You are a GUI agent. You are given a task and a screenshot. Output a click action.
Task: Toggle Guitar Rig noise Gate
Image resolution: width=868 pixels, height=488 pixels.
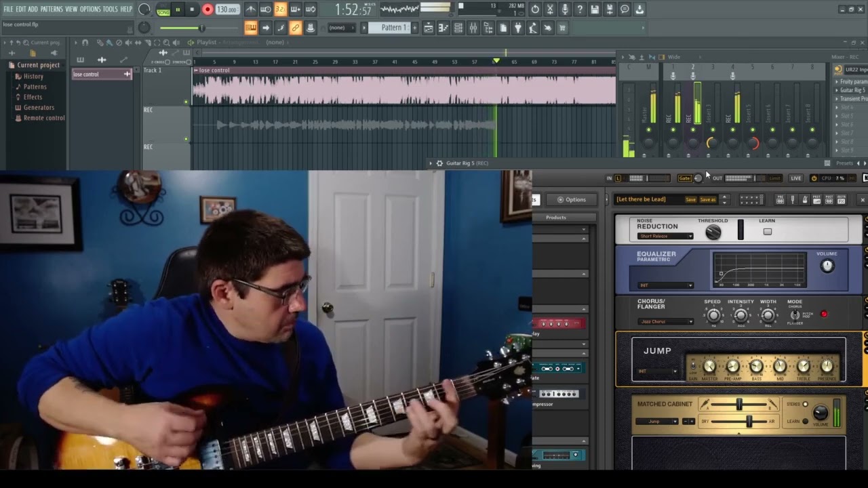point(684,178)
